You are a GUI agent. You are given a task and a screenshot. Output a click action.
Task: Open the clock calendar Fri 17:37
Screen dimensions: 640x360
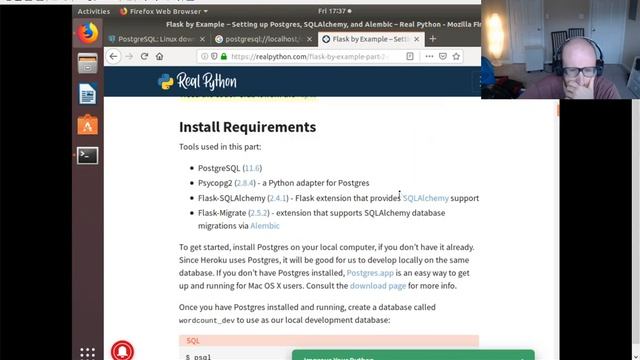[x=334, y=11]
